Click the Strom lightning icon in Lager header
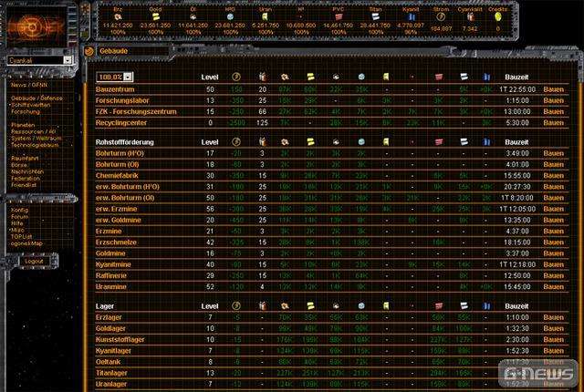 pyautogui.click(x=236, y=305)
